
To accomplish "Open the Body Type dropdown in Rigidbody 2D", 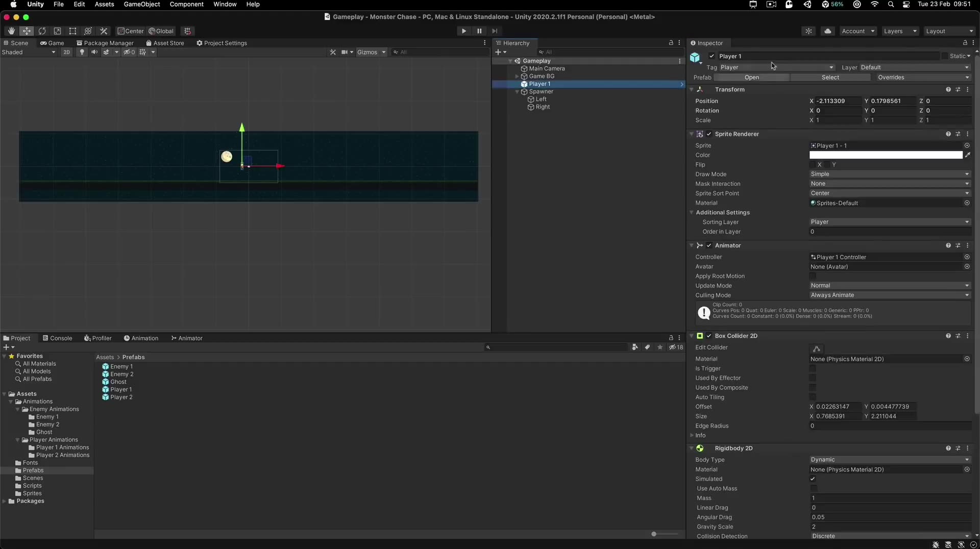I will [x=890, y=459].
